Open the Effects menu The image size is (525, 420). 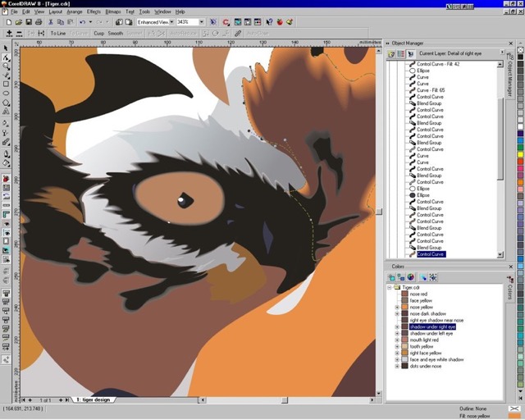[x=94, y=11]
